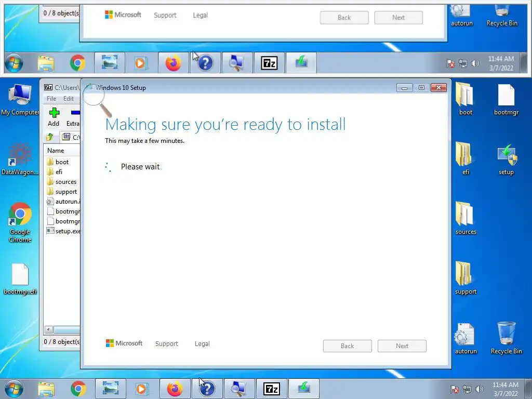532x399 pixels.
Task: Click the Help question-mark button on real taskbar
Action: coord(207,389)
